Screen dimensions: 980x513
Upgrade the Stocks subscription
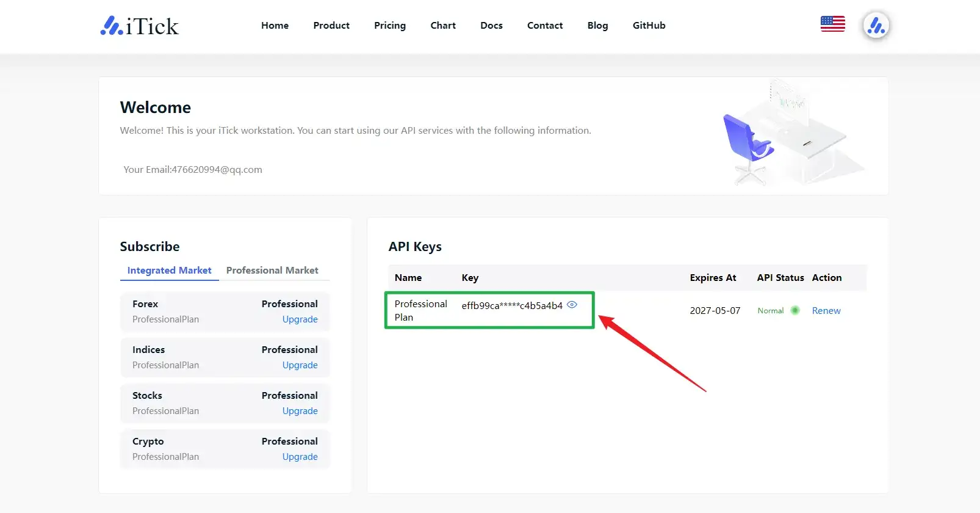[300, 411]
